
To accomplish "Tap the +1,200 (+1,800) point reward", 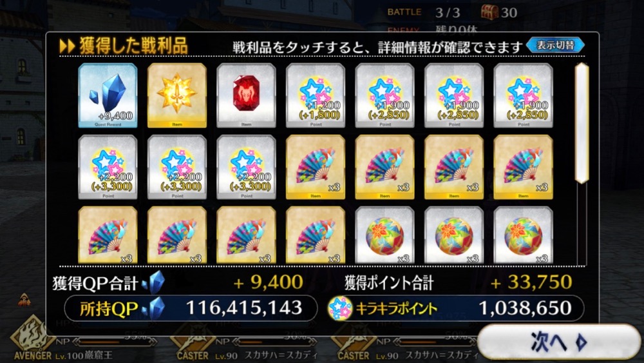I will (x=316, y=95).
